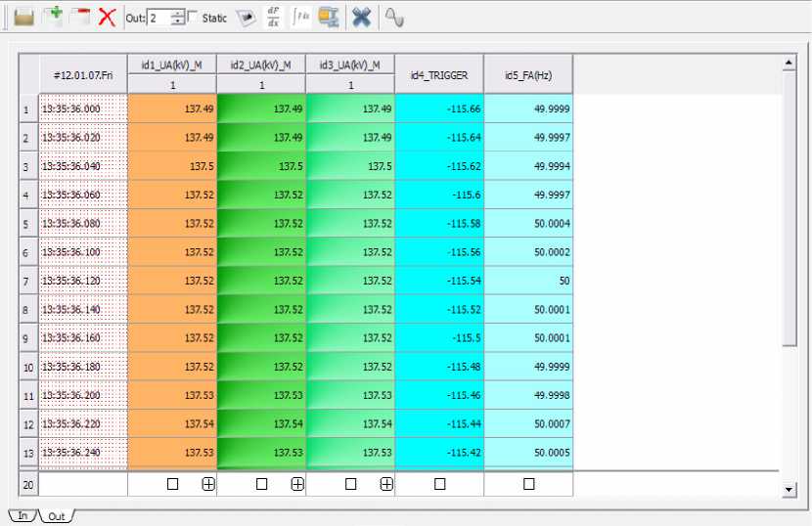This screenshot has width=812, height=526.
Task: Delete using the red X icon
Action: tap(108, 18)
